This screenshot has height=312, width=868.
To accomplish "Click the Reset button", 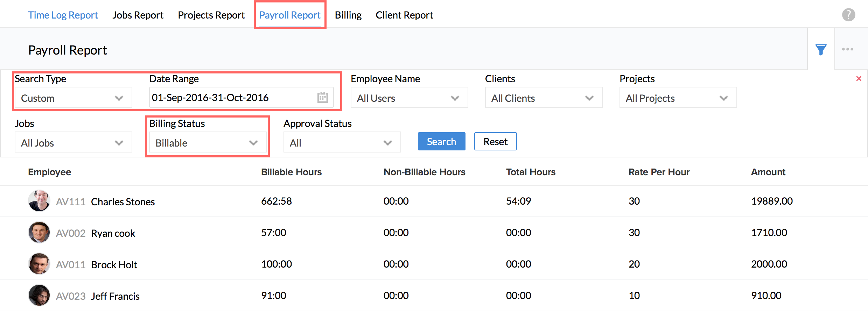I will point(495,142).
